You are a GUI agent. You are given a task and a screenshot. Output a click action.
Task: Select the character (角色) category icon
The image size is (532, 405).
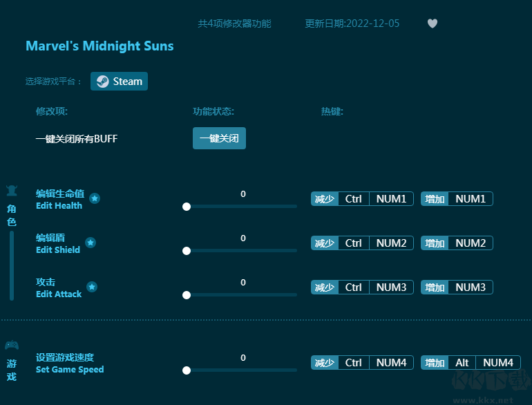12,191
